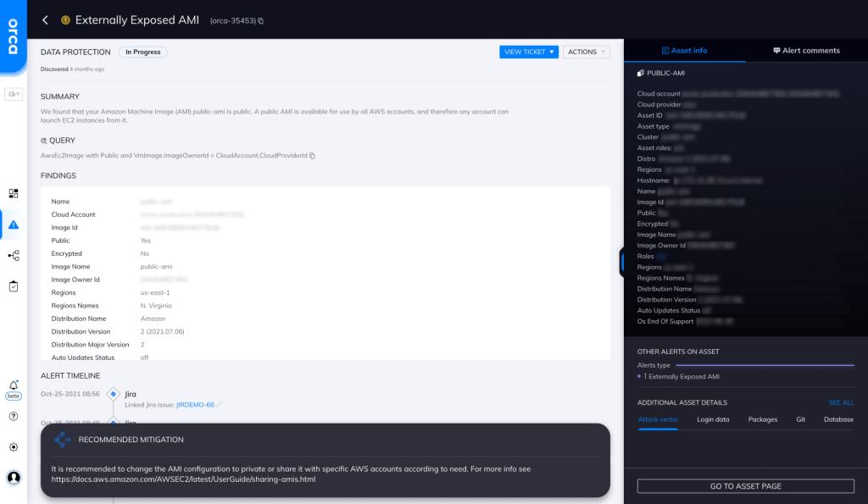This screenshot has width=868, height=504.
Task: Select the Asset info tab
Action: (x=684, y=51)
